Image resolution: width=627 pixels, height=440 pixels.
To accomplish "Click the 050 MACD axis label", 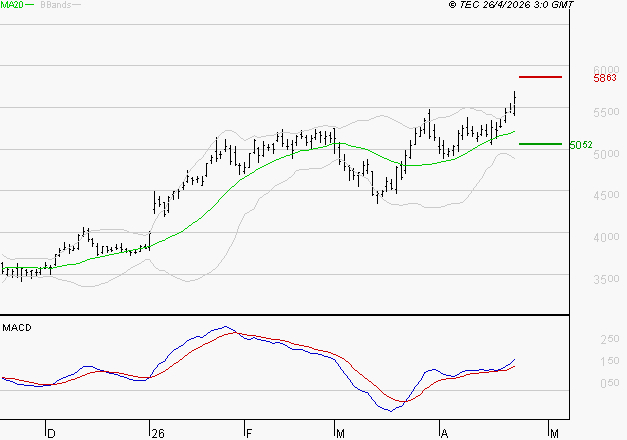I will 610,383.
